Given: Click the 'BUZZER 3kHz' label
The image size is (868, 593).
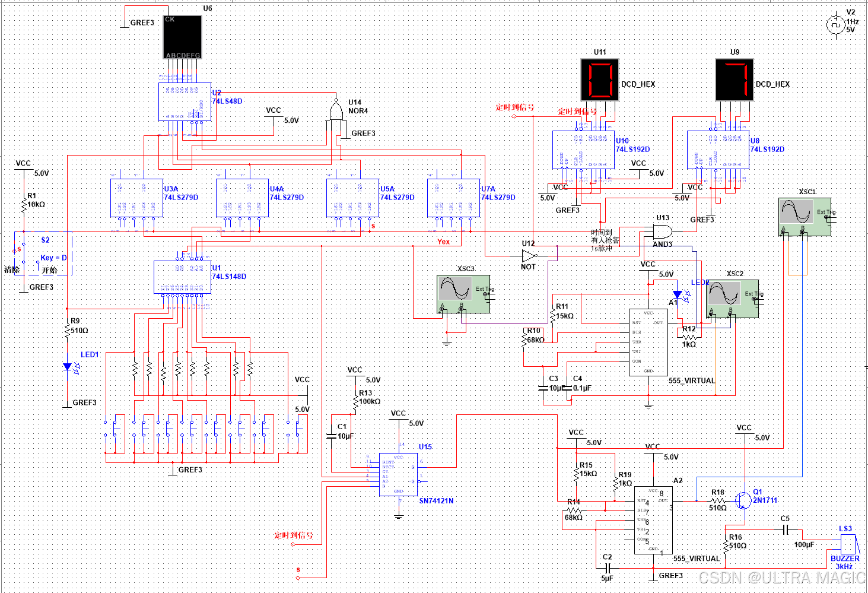Looking at the screenshot, I should (845, 563).
